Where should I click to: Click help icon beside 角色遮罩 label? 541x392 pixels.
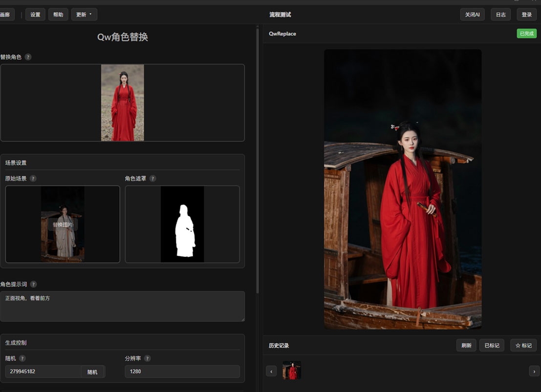(x=152, y=179)
